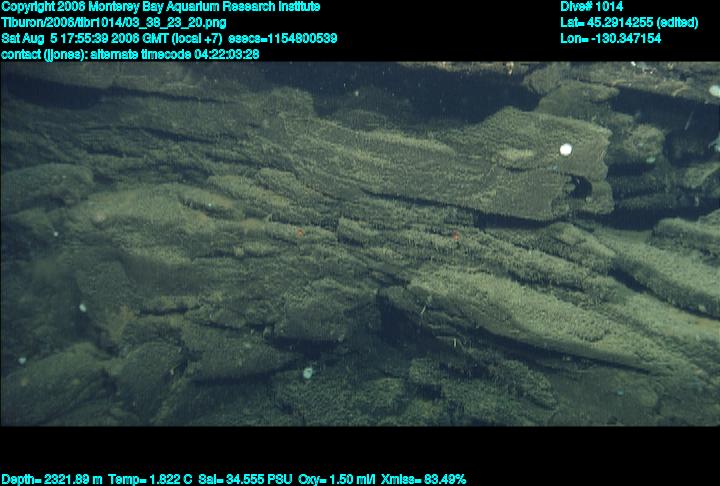Select the file path Tiburon/2006/tibr1014/03_38_23_20.png
The image size is (720, 486).
coord(114,23)
